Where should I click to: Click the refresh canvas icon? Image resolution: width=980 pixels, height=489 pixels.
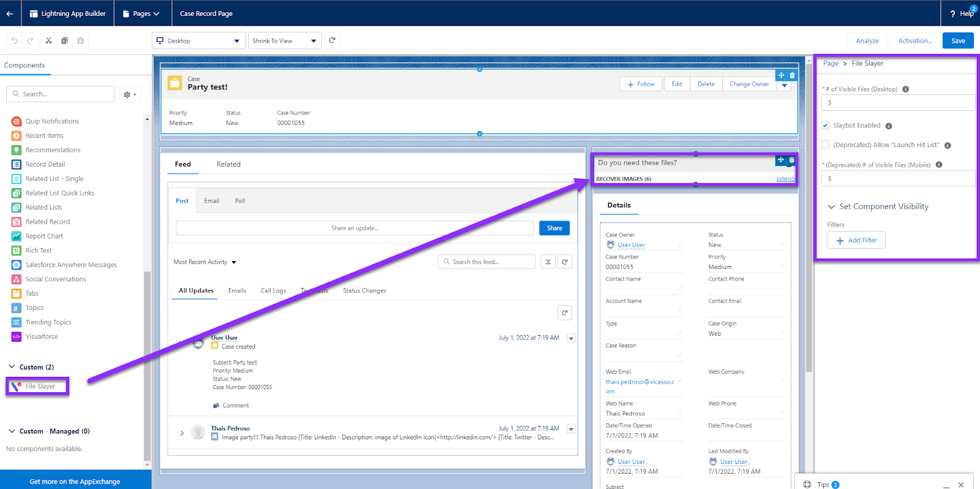[332, 40]
